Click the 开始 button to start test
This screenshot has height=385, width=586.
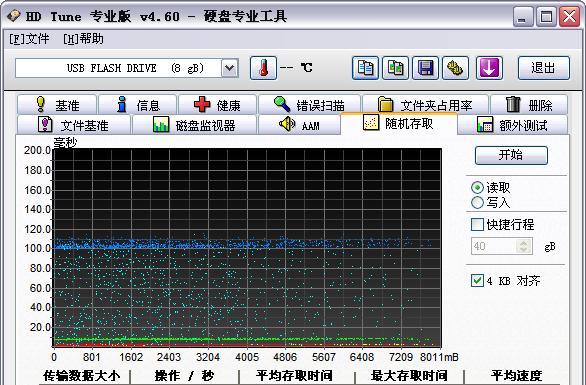tap(511, 155)
